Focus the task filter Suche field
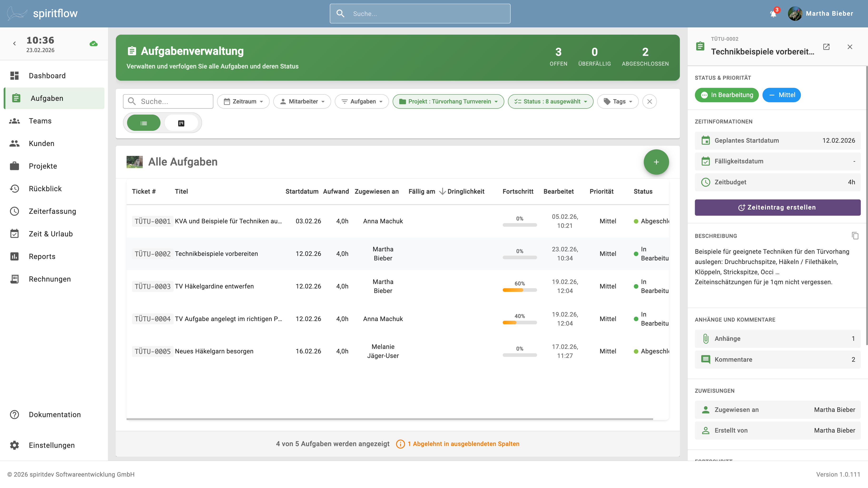Screen dimensions: 868x488 pos(168,101)
